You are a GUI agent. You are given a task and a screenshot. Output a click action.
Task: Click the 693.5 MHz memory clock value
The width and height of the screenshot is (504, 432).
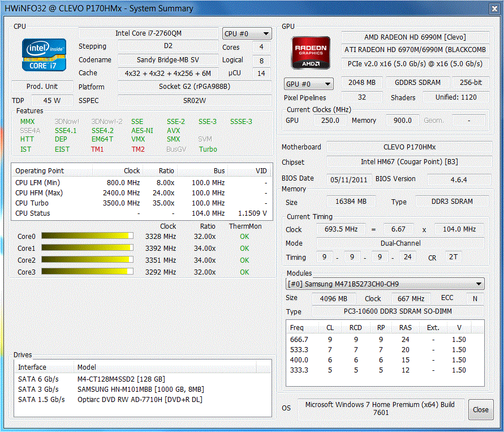click(x=341, y=229)
